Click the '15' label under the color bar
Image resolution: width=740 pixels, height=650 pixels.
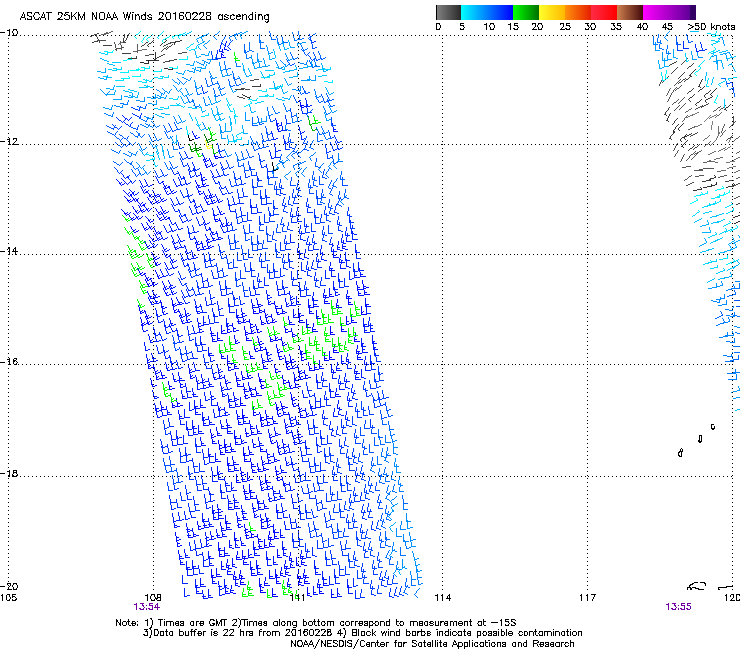513,27
